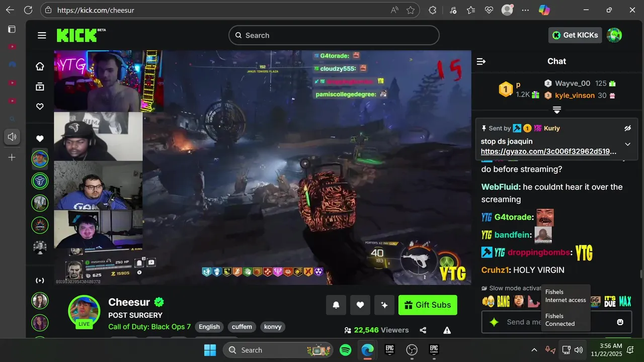Open the user profile avatar menu
Viewport: 644px width, 362px height.
click(x=614, y=35)
